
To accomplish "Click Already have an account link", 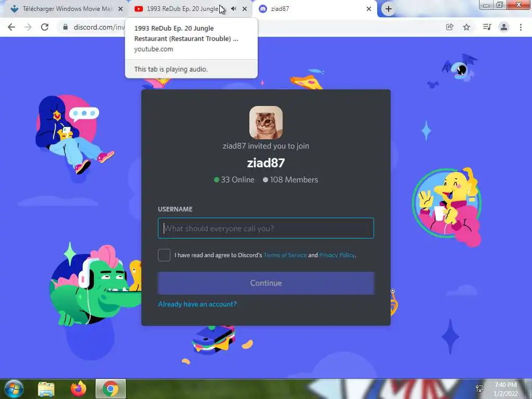I will point(197,304).
